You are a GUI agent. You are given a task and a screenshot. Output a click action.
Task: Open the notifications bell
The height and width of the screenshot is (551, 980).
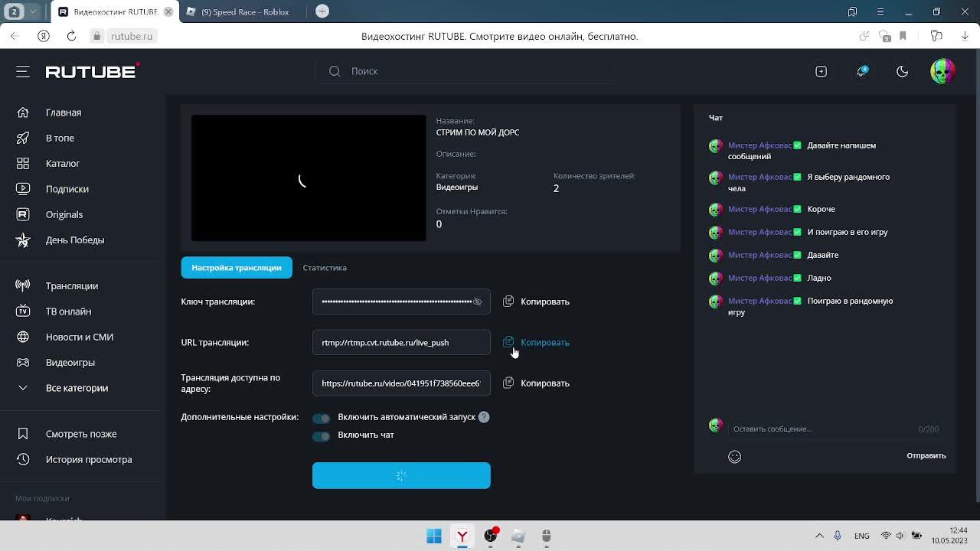(x=862, y=71)
